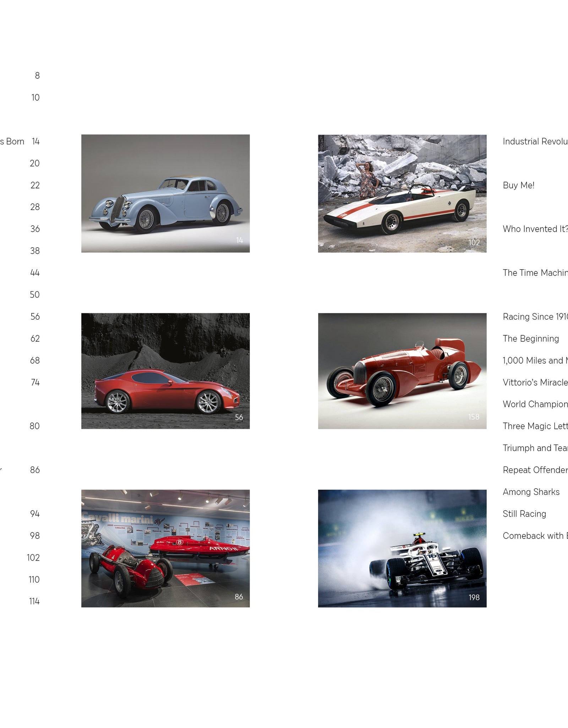Image resolution: width=568 pixels, height=728 pixels.
Task: Select the 'Three Magic Lett' chapter title
Action: [535, 426]
